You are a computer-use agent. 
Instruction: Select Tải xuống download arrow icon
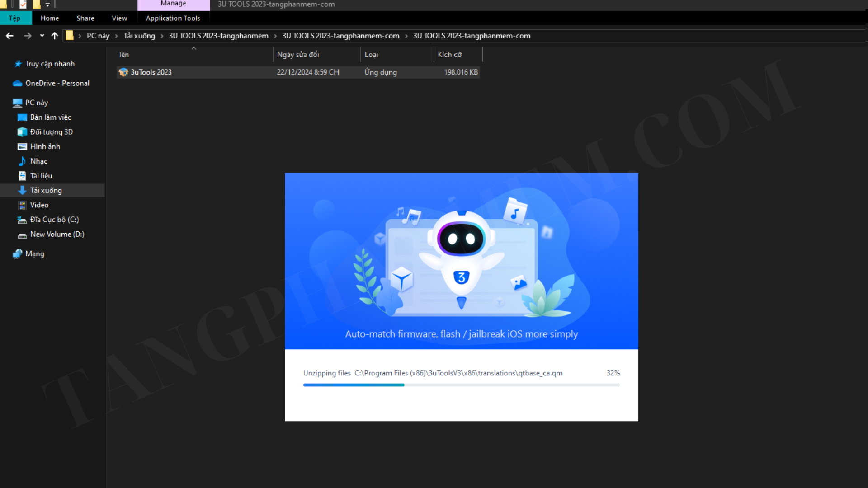[22, 190]
